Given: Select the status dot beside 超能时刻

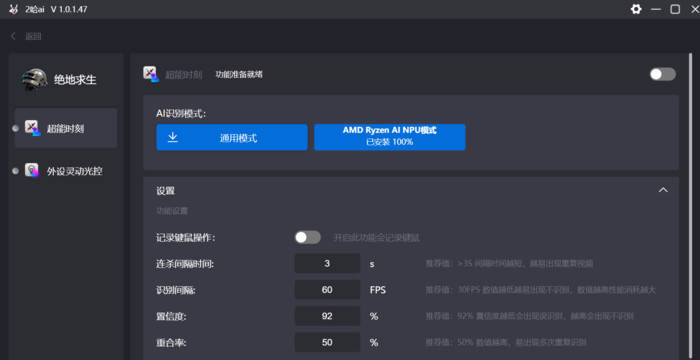Looking at the screenshot, I should click(x=16, y=129).
